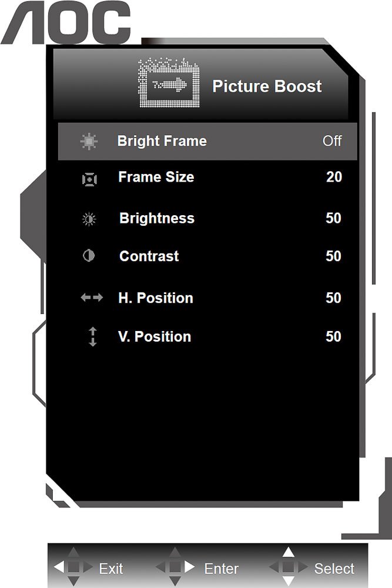Screen dimensions: 392x588
Task: Click the Bright Frame sun icon
Action: pyautogui.click(x=89, y=141)
